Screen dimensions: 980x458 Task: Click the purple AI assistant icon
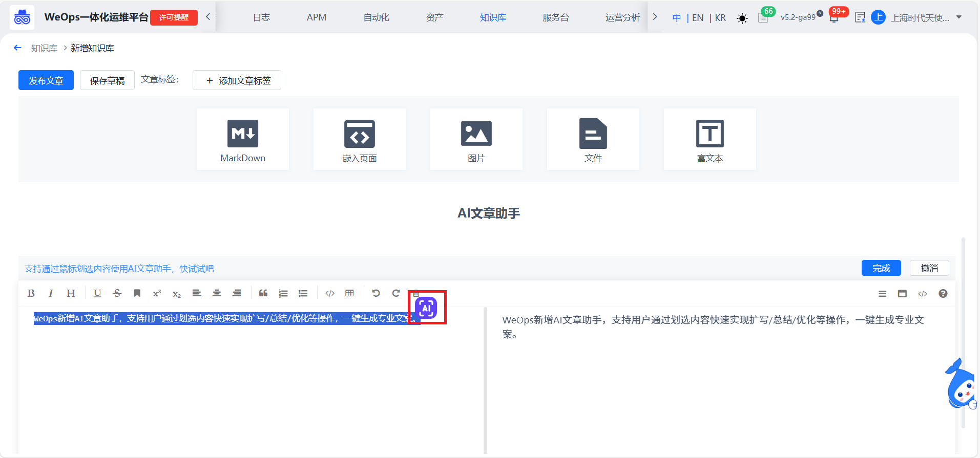click(x=426, y=308)
